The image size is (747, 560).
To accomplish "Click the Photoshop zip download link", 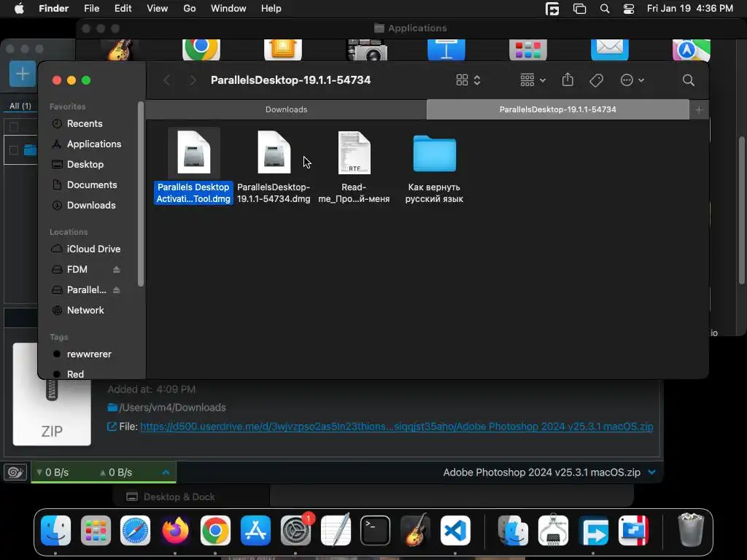I will click(396, 427).
